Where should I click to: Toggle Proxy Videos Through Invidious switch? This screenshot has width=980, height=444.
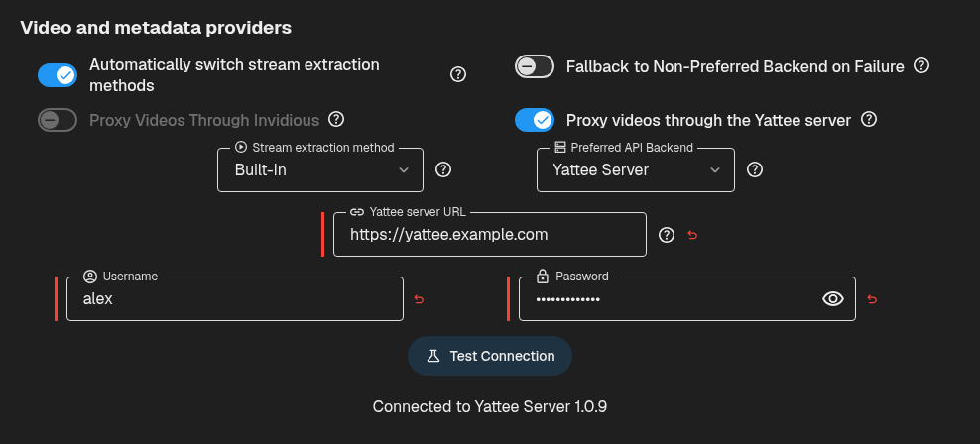pyautogui.click(x=58, y=120)
